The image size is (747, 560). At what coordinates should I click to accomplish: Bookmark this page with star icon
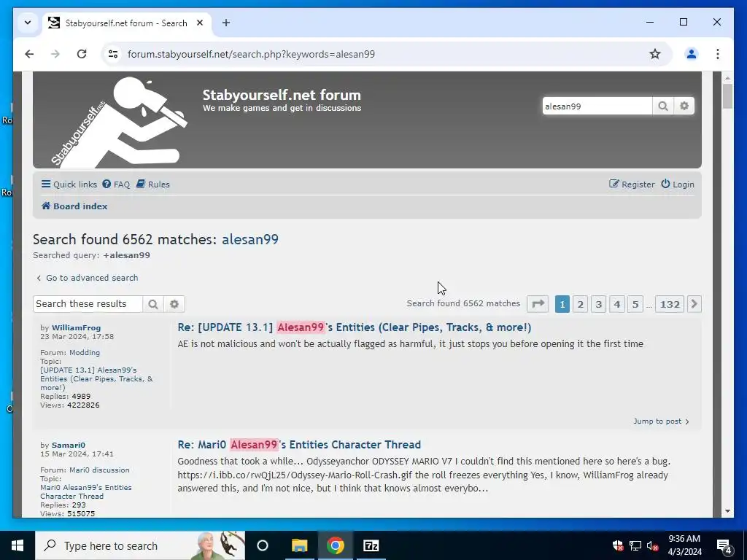click(x=655, y=54)
